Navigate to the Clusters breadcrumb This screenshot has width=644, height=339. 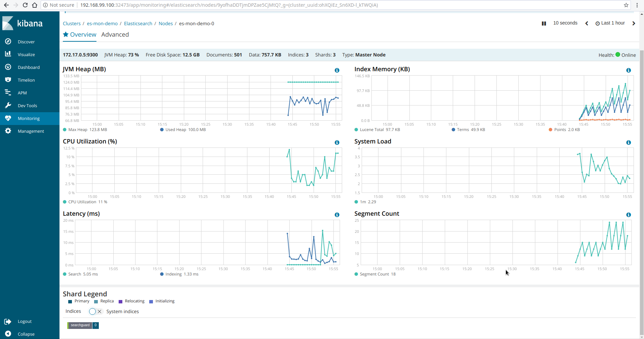tap(72, 23)
